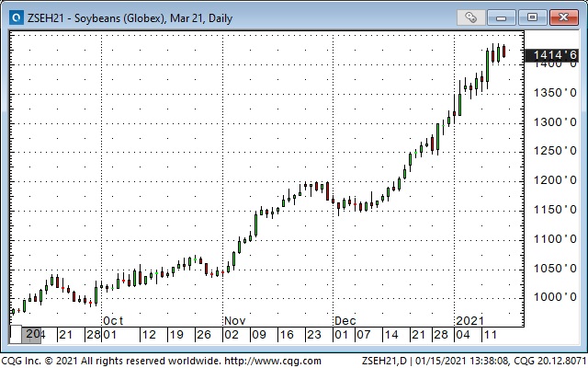Viewport: 588px width, 368px height.
Task: Click the 1250'0 price axis label
Action: (555, 151)
